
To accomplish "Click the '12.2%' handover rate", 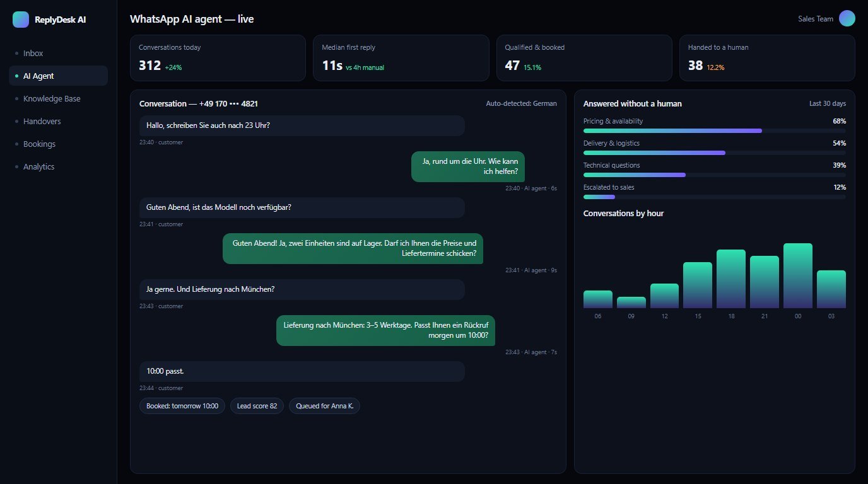I will pyautogui.click(x=715, y=67).
